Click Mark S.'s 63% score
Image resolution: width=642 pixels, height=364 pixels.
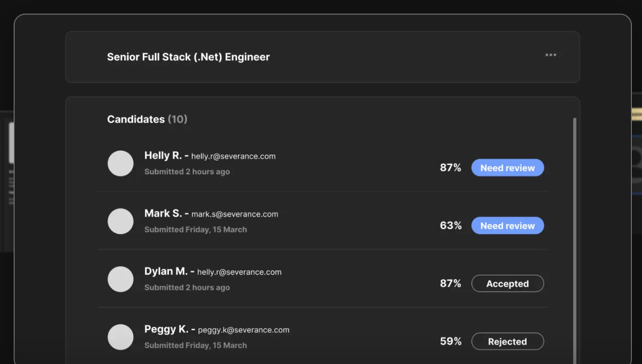[450, 226]
